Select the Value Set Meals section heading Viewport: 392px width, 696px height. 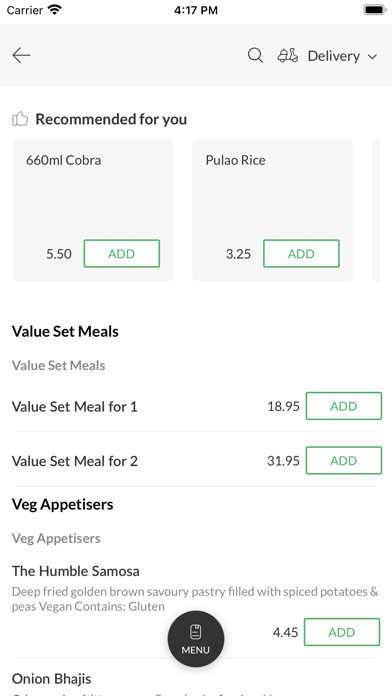pos(65,331)
